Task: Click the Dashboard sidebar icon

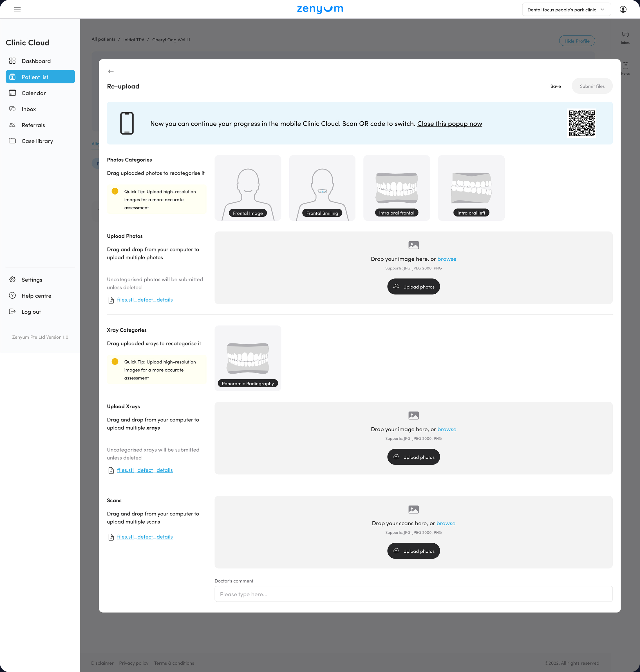Action: 12,61
